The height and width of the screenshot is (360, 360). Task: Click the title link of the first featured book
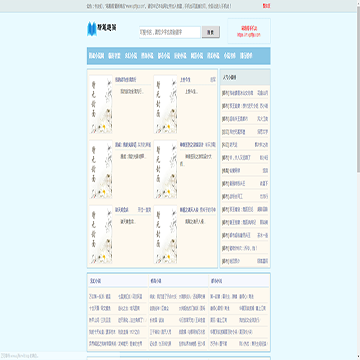pos(126,80)
